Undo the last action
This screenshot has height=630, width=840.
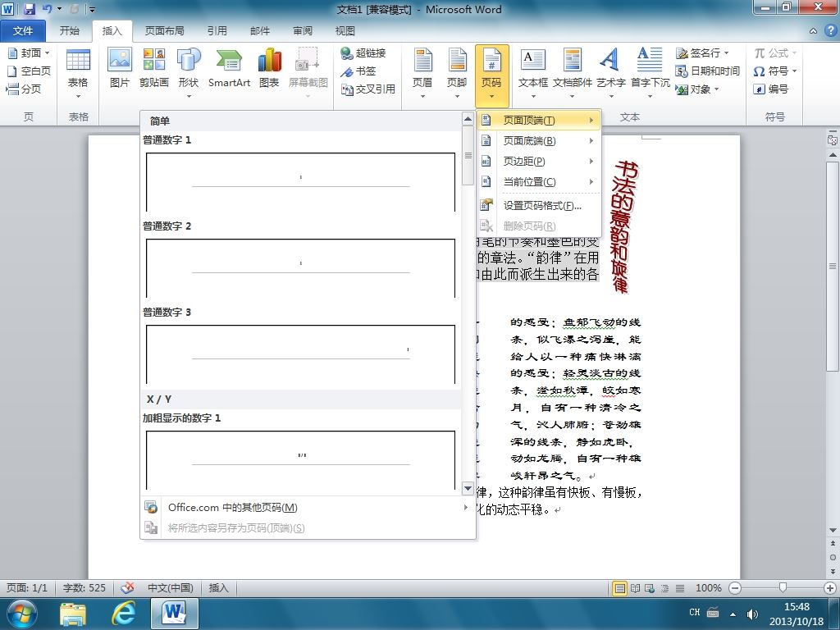click(47, 8)
